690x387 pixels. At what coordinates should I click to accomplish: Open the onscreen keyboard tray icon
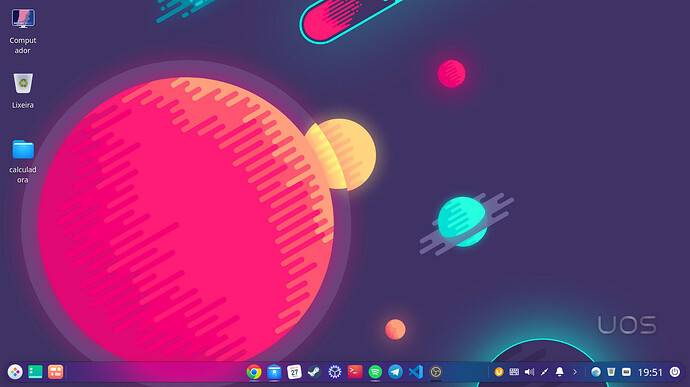click(x=514, y=372)
